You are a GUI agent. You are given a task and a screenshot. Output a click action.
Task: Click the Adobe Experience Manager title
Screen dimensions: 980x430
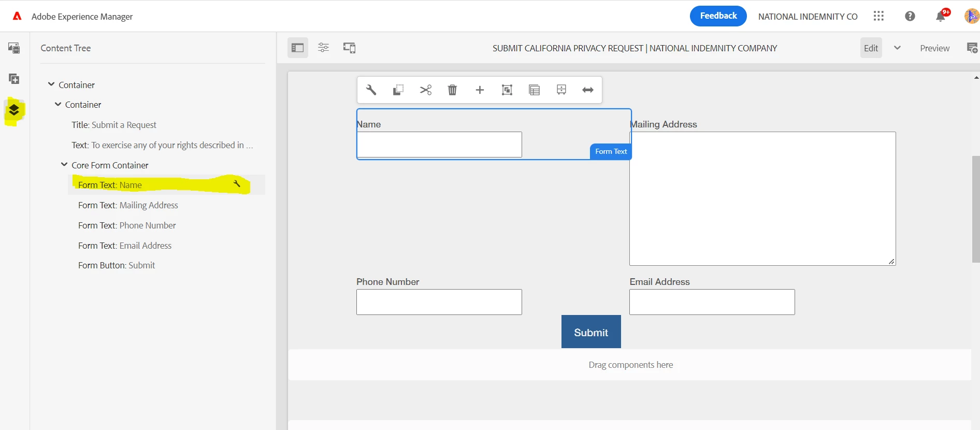[x=82, y=17]
